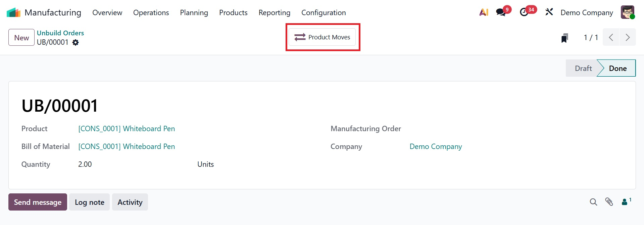Image resolution: width=644 pixels, height=225 pixels.
Task: Open the conversations chat icon
Action: pos(501,12)
